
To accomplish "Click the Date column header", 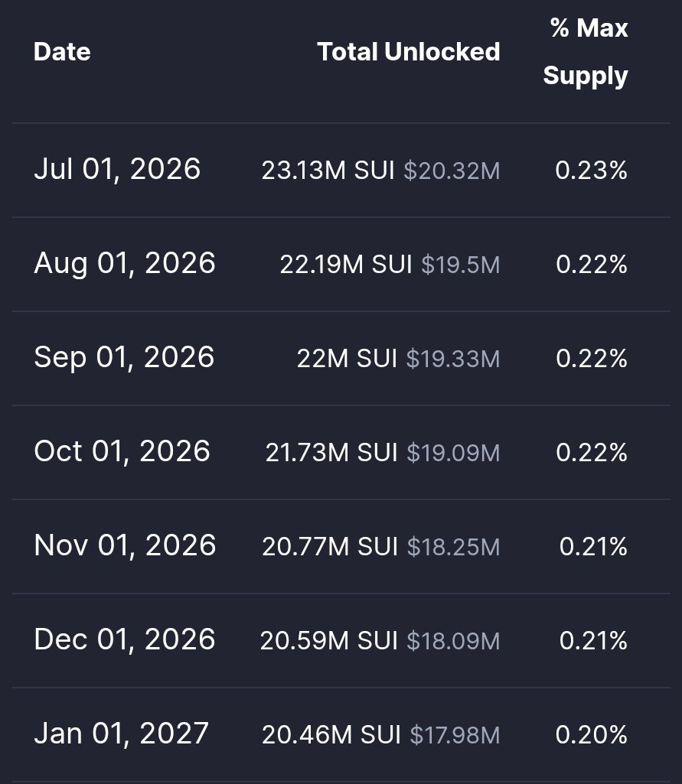I will point(62,52).
